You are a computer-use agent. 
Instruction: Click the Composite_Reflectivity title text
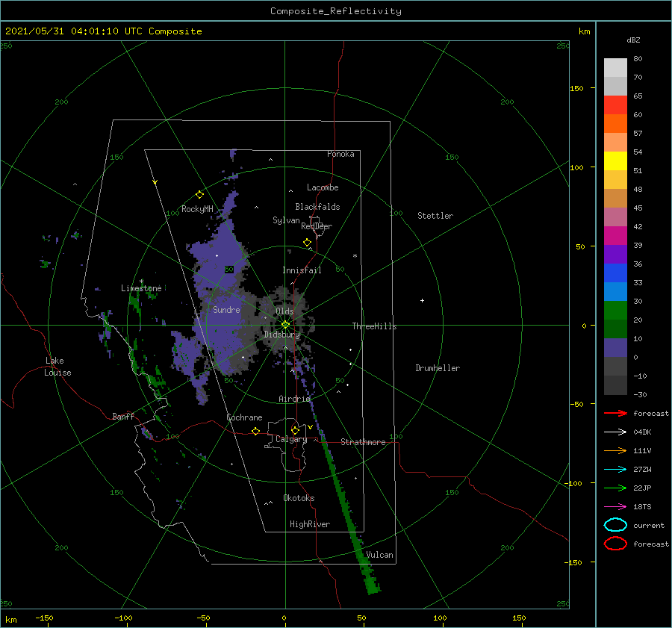[336, 11]
